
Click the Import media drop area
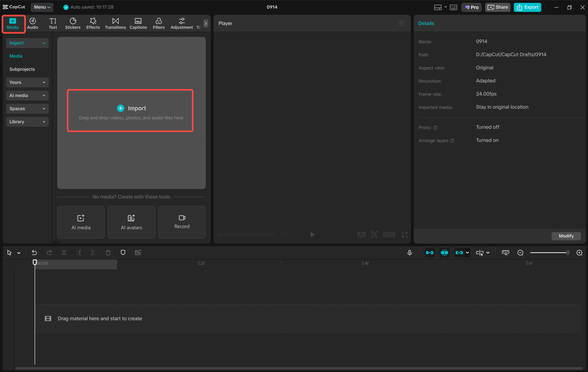pyautogui.click(x=130, y=111)
